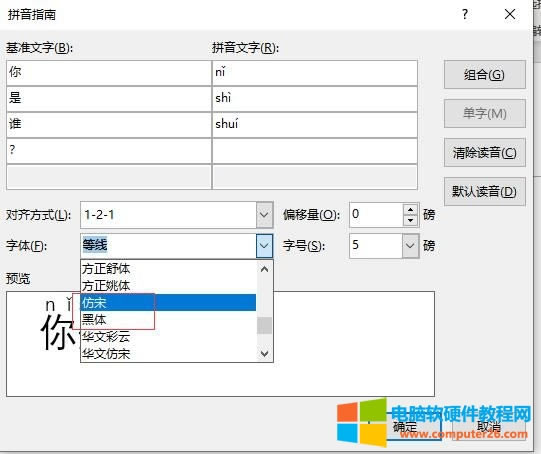Choose 黑体 in the font list

[168, 319]
